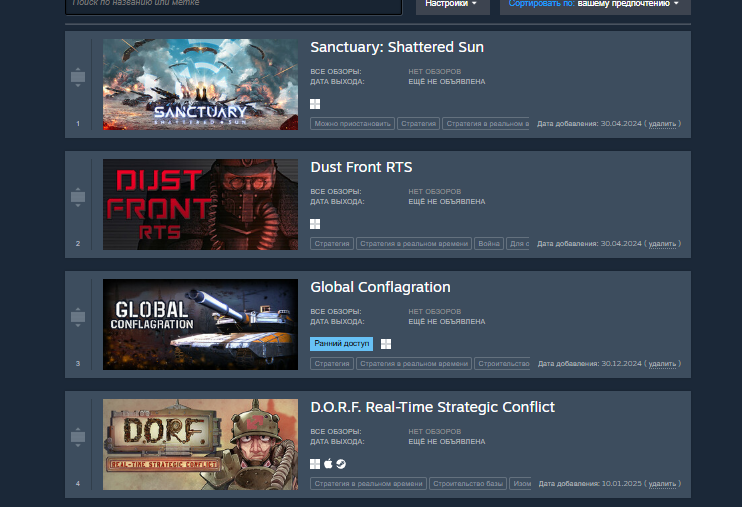742x507 pixels.
Task: Click Windows icon next to Ранний доступ badge
Action: click(x=386, y=344)
